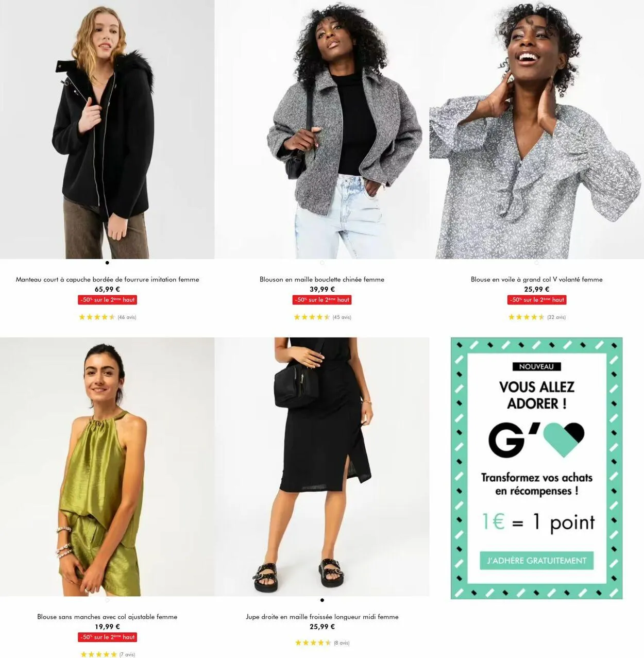Open 'Blouse sans manches avec col ajustable' link
Screen dimensions: 644x658
[107, 617]
